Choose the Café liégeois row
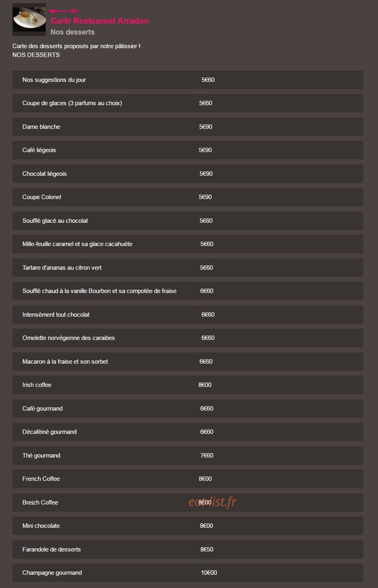Viewport: 378px width, 588px height. (188, 150)
